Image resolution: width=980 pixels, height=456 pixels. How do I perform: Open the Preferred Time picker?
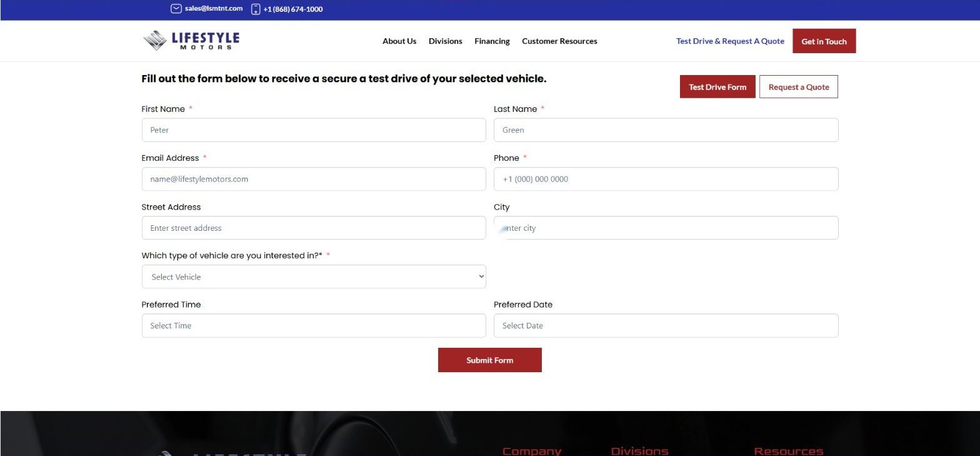click(x=314, y=325)
